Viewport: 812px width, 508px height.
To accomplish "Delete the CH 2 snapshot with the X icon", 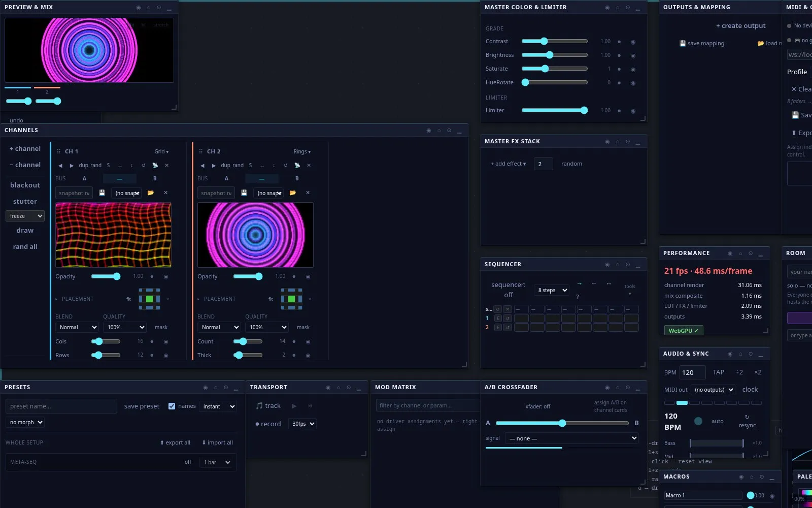I will [x=308, y=193].
